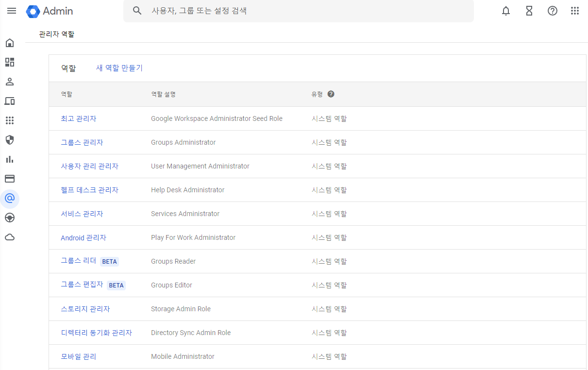Viewport: 588px width, 370px height.
Task: Click Storage Admin Role description
Action: tap(181, 309)
